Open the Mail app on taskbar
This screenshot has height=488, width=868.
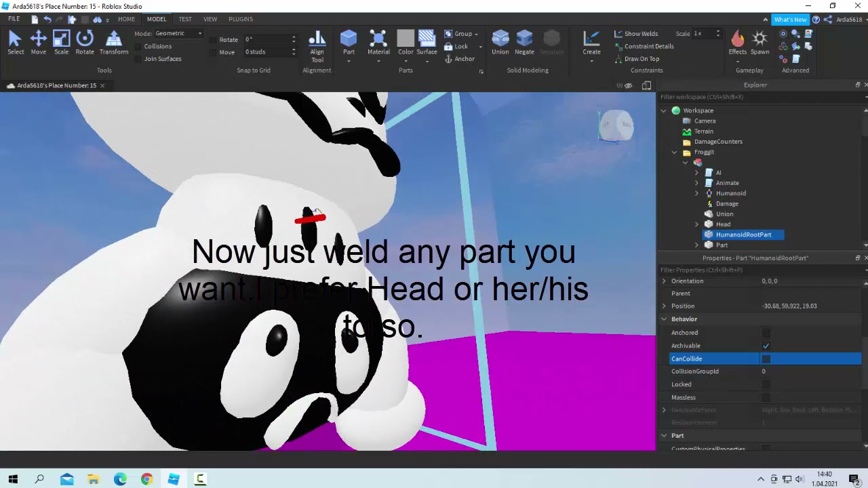pos(66,479)
